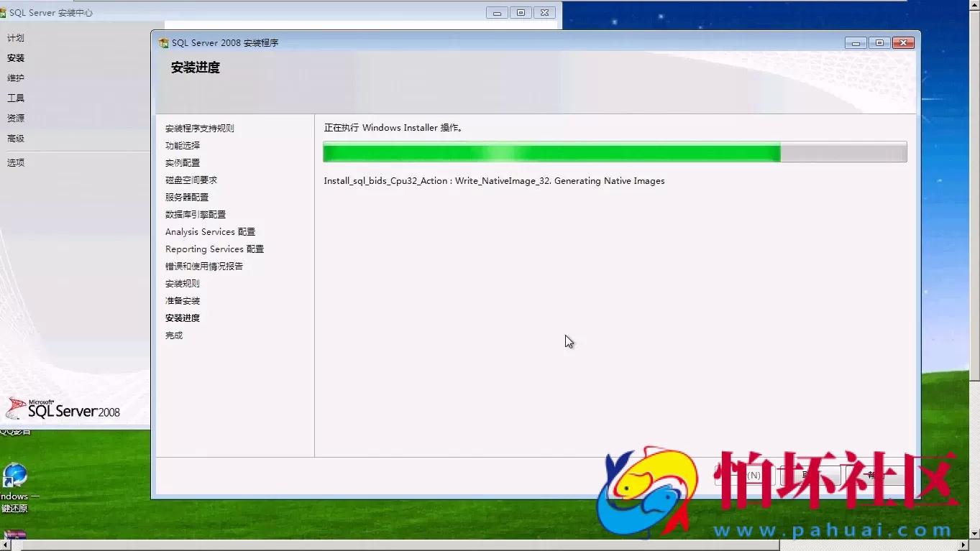Click the WinRAR archive icon above the taskbar
This screenshot has height=551, width=980.
click(14, 535)
